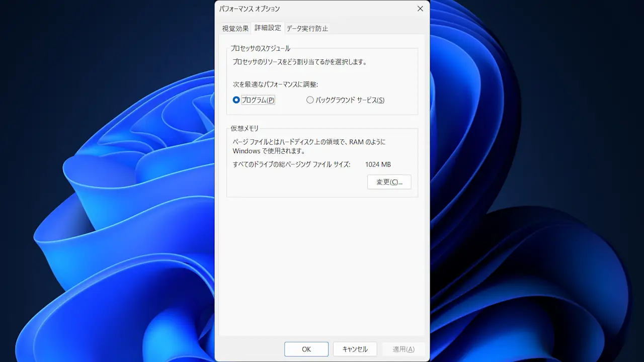
Task: Click the 仮想メモリ group heading
Action: pos(245,128)
